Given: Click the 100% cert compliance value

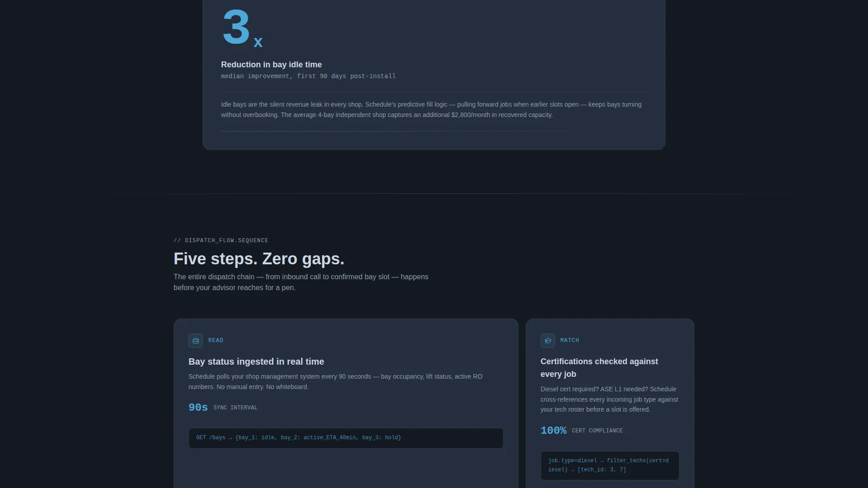Looking at the screenshot, I should coord(553,431).
